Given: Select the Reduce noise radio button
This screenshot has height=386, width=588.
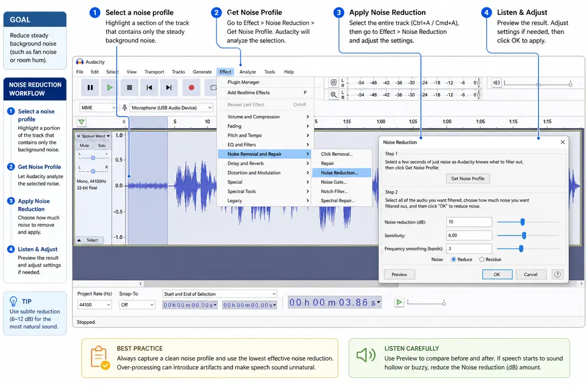Looking at the screenshot, I should coord(454,260).
